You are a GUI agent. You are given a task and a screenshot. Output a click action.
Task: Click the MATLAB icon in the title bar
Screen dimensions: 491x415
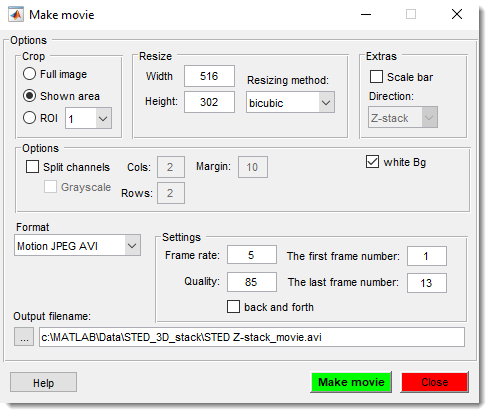point(16,15)
